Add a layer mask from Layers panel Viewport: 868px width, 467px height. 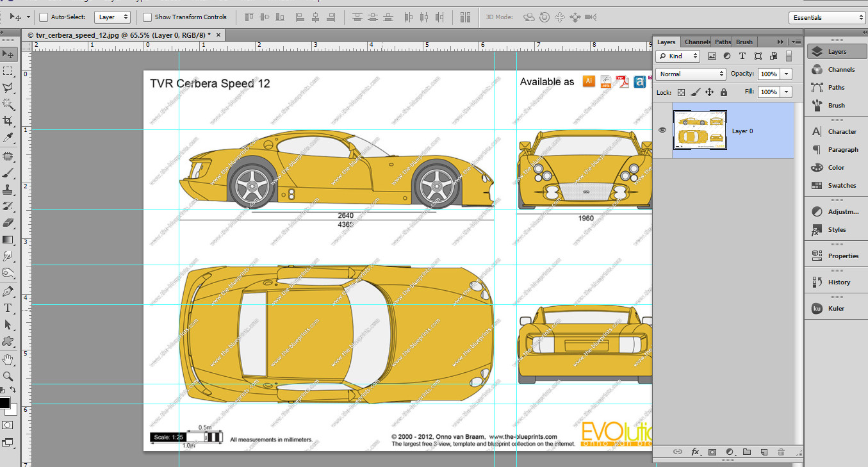[712, 452]
